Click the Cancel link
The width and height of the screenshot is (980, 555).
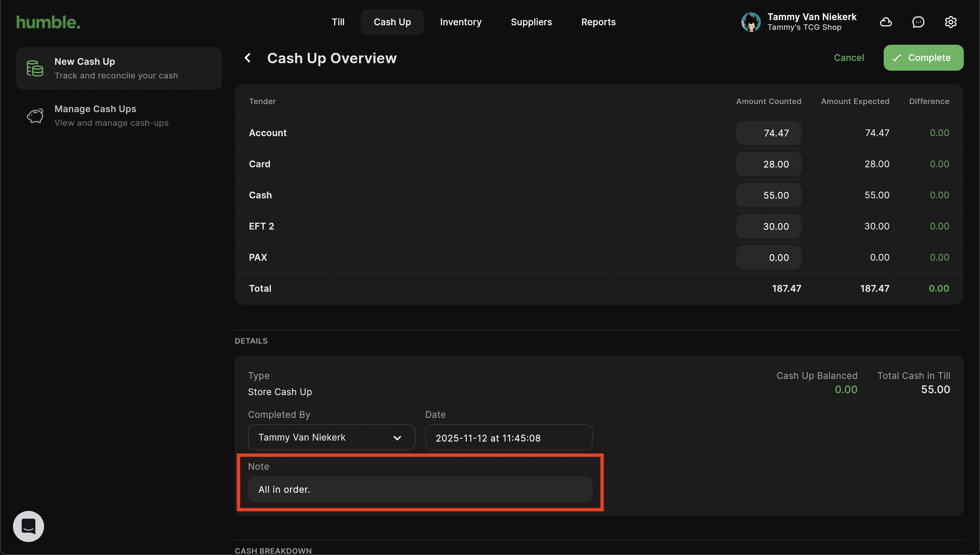coord(848,58)
